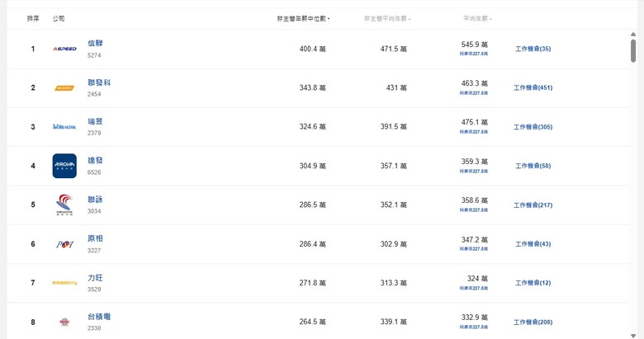Open 工作機會(43) link for 原相

(x=533, y=244)
